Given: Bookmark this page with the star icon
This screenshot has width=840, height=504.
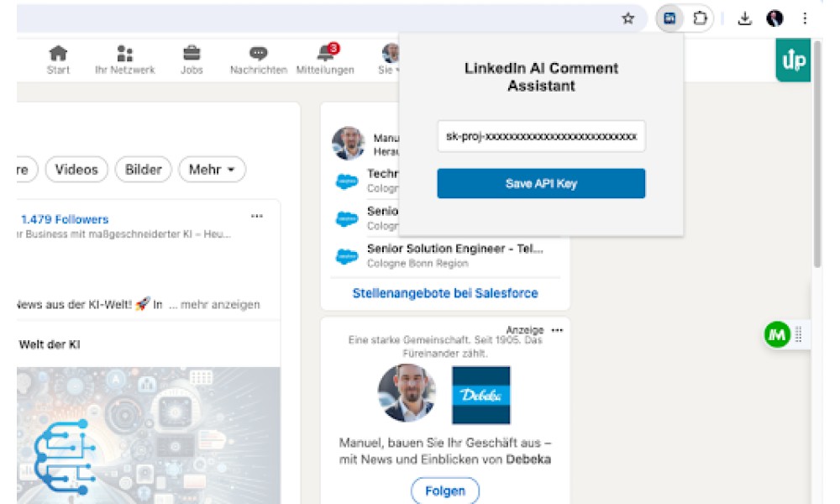Looking at the screenshot, I should pos(627,18).
